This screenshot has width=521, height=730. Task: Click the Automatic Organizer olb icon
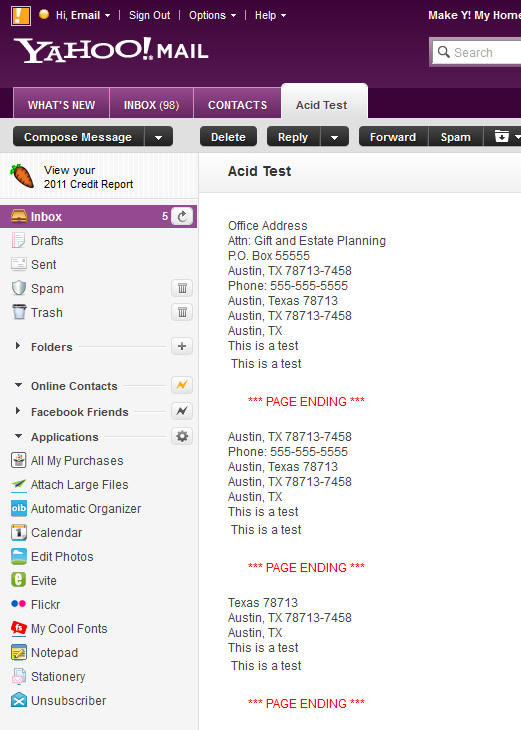(19, 508)
